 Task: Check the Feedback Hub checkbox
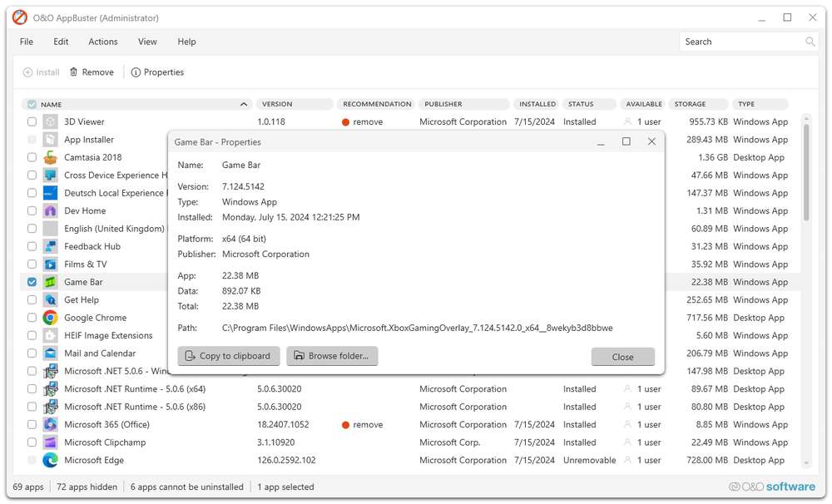[x=32, y=246]
